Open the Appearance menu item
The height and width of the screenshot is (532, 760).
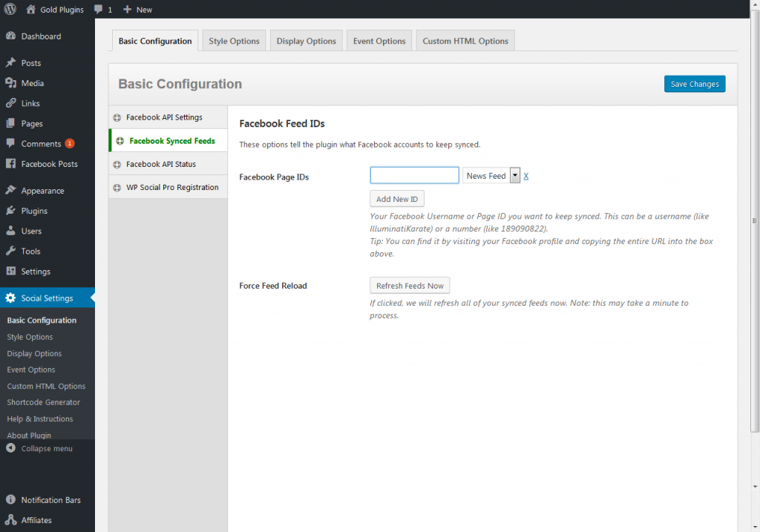pos(42,191)
